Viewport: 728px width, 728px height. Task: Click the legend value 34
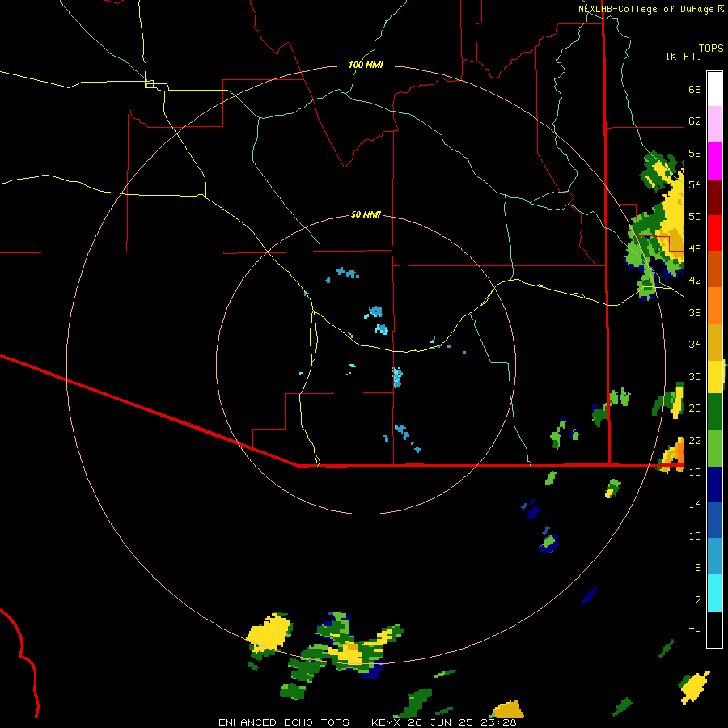(695, 345)
